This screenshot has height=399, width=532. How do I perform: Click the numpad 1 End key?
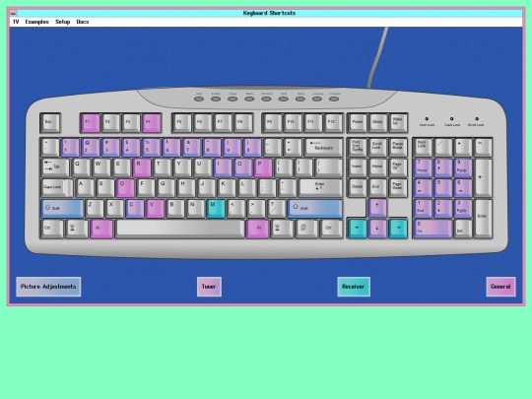[423, 208]
